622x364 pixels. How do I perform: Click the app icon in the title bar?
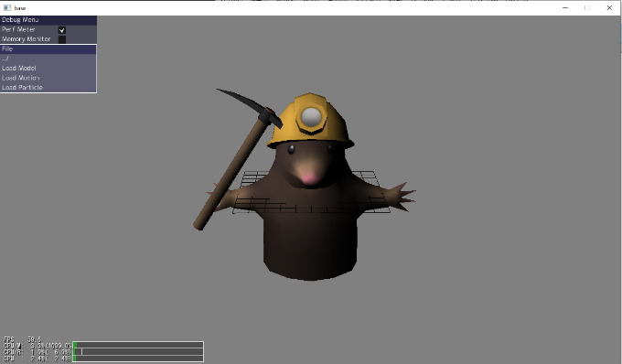coord(7,7)
